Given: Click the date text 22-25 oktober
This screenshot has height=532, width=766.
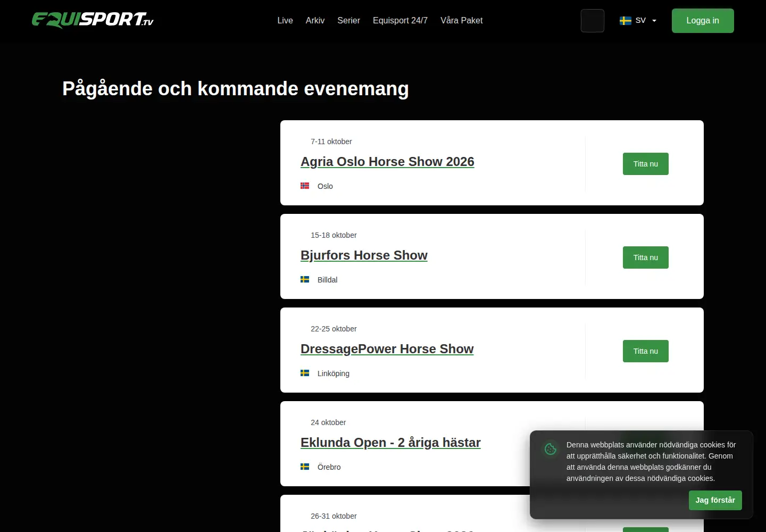Looking at the screenshot, I should tap(334, 329).
